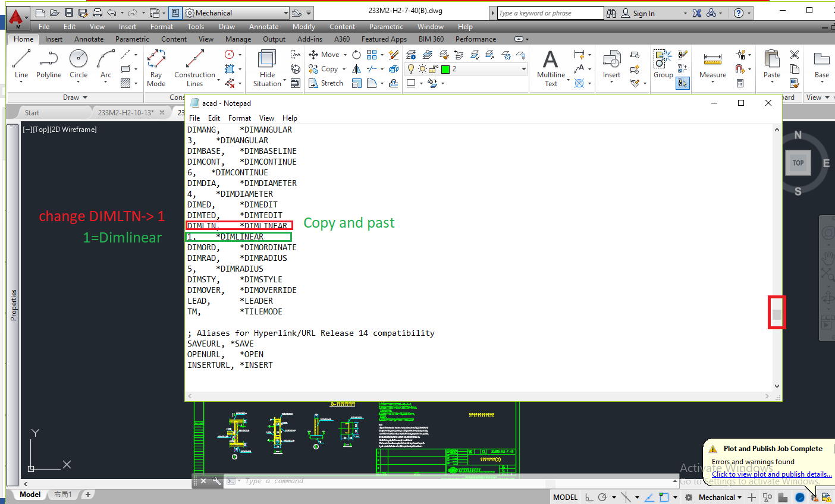Select the Circle tool
835x504 pixels.
click(78, 62)
